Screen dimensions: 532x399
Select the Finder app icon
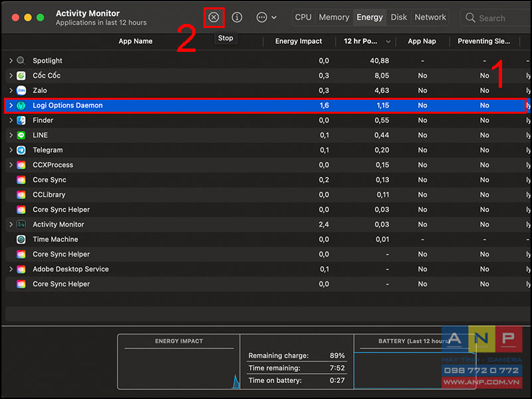pyautogui.click(x=21, y=120)
